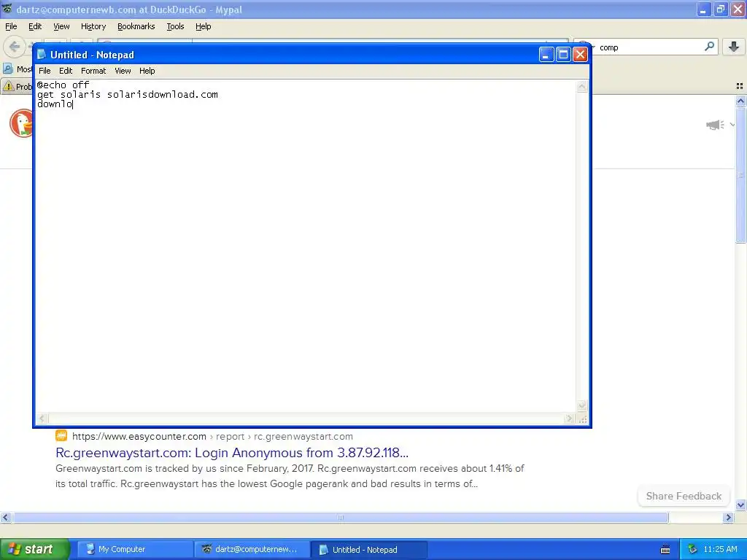
Task: Maximize the Notepad window
Action: click(563, 55)
